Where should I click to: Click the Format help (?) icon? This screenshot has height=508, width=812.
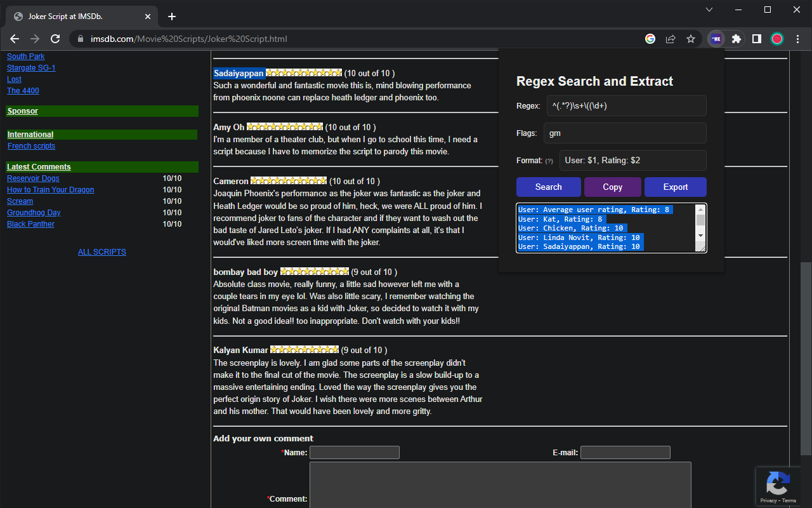(x=549, y=161)
